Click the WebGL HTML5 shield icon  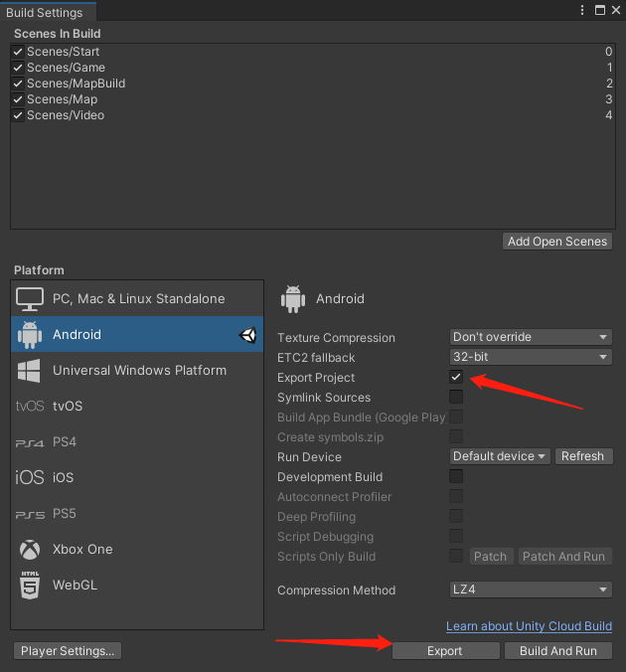tap(30, 585)
